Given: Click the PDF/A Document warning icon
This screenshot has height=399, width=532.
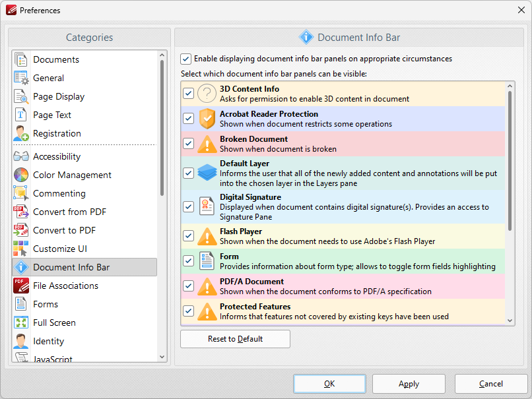Looking at the screenshot, I should click(207, 286).
